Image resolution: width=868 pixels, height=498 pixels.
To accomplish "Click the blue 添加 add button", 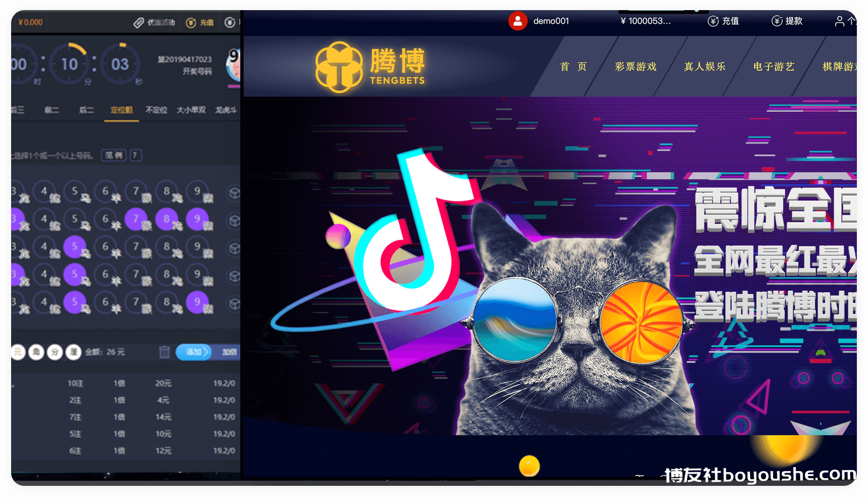I will click(194, 352).
